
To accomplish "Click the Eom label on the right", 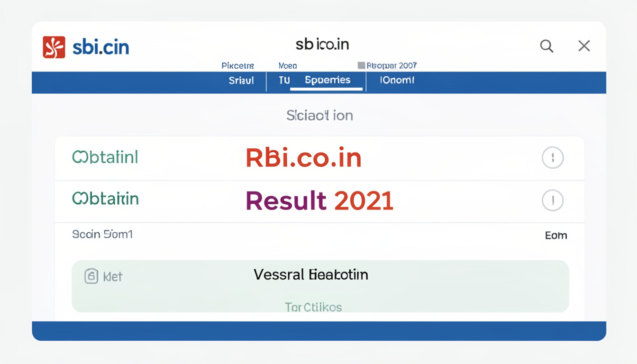I will point(555,235).
